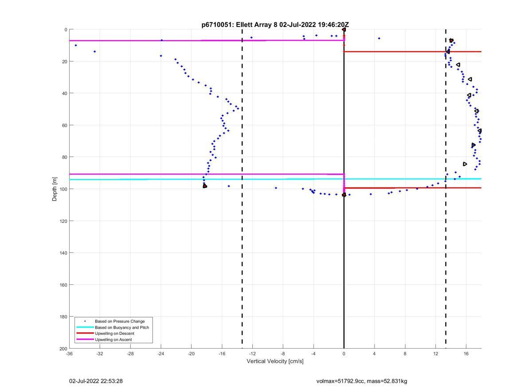Viewport: 532px width, 392px height.
Task: Click the 140 tick on the depth axis
Action: pyautogui.click(x=63, y=253)
